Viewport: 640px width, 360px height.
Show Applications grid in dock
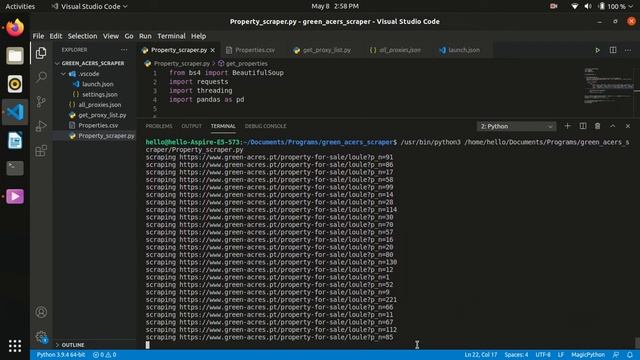coord(15,346)
